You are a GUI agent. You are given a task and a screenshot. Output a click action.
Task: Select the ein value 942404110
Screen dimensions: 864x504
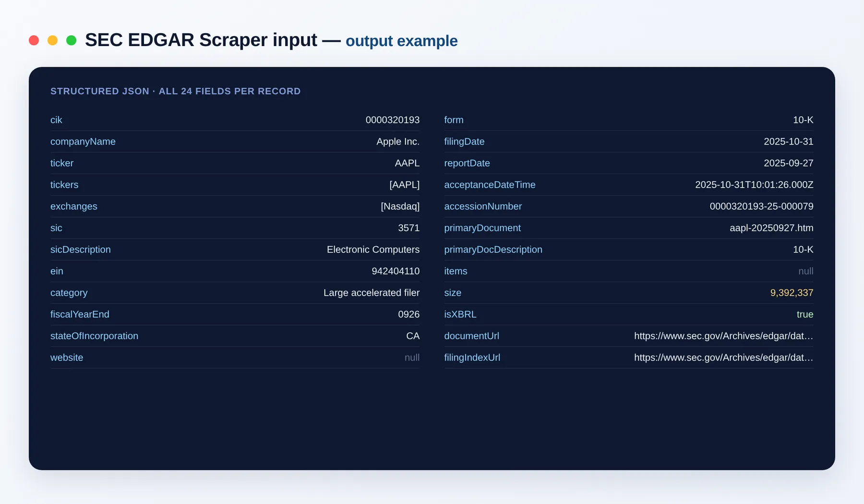pyautogui.click(x=396, y=271)
